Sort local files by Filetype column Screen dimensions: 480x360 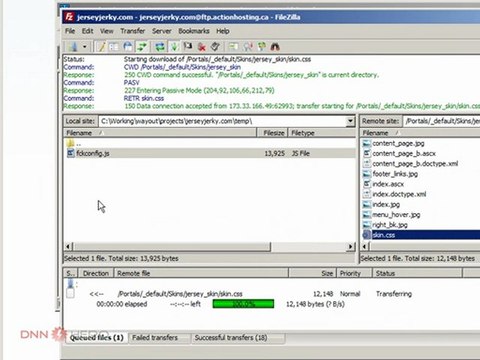321,133
